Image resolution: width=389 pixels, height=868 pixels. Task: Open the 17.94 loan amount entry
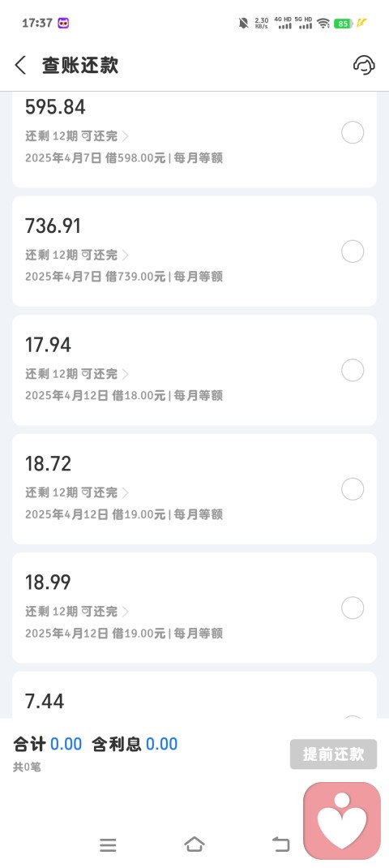click(194, 371)
